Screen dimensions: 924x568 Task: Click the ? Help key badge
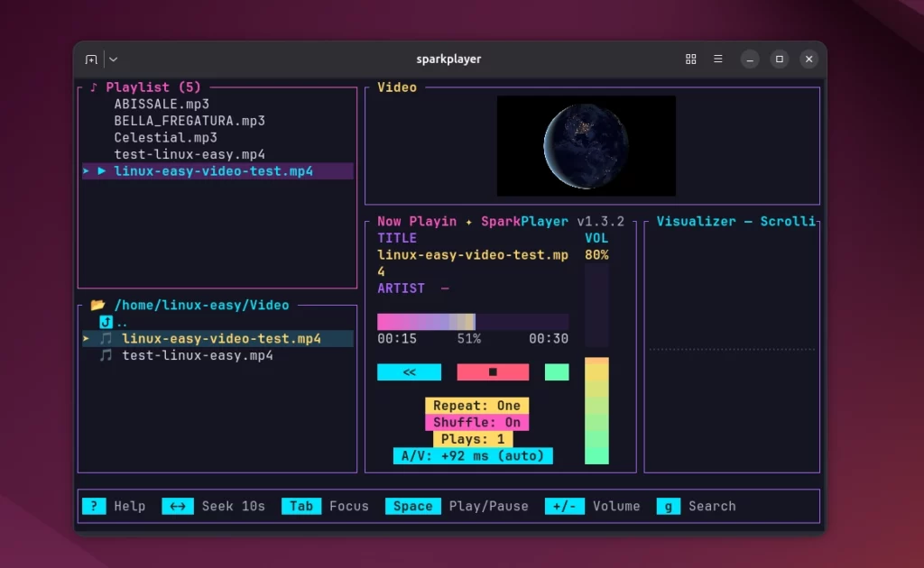pyautogui.click(x=94, y=506)
